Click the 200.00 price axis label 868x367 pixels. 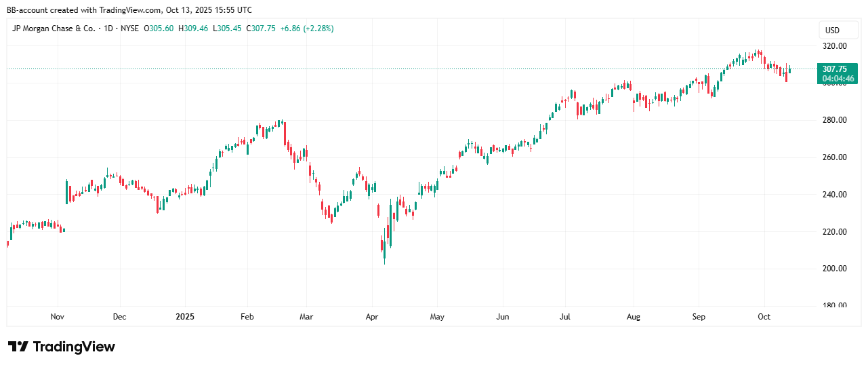pos(834,269)
